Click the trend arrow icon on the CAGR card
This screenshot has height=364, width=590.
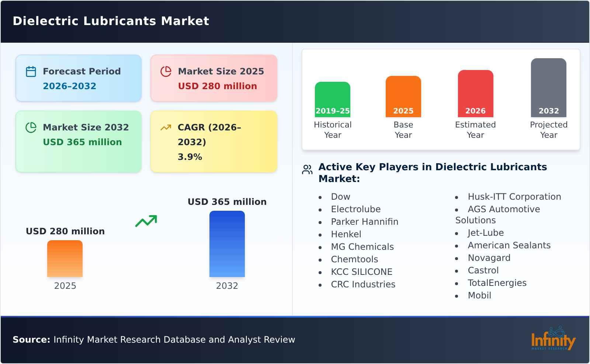[166, 127]
